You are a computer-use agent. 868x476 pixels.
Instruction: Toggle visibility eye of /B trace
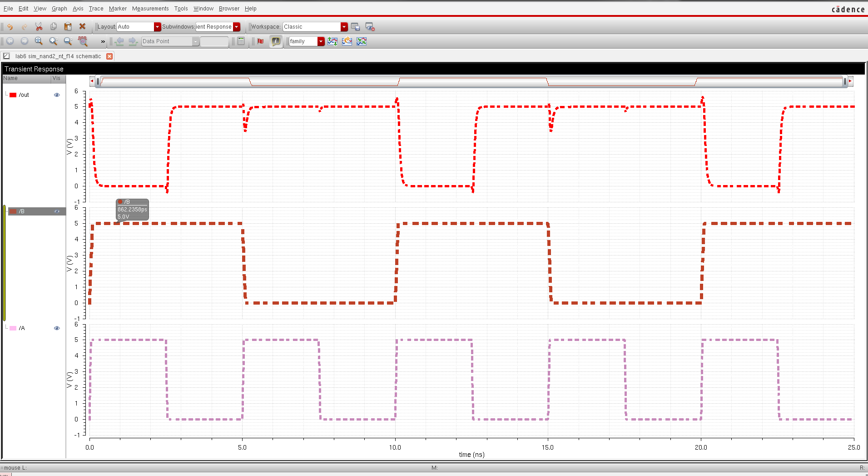57,211
